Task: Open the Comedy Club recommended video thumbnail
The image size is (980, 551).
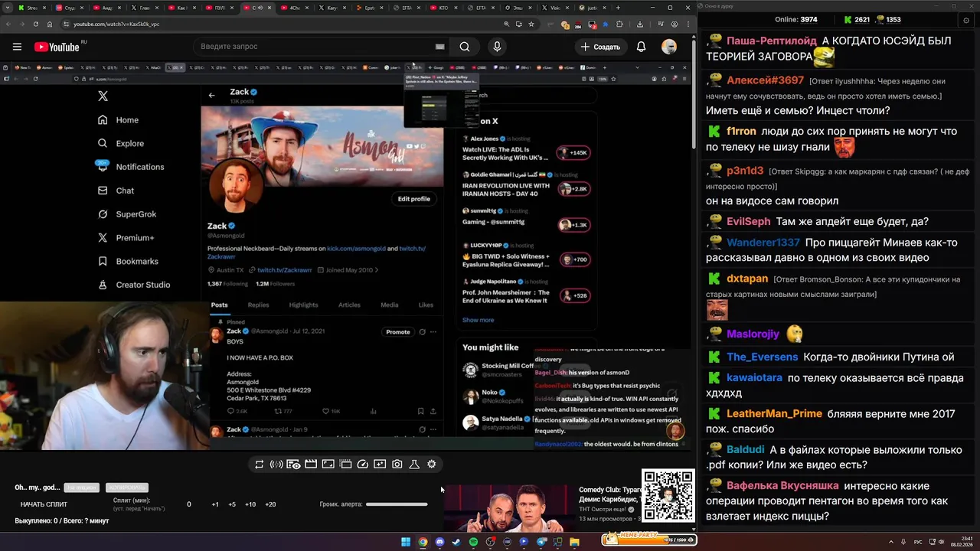Action: click(x=507, y=508)
